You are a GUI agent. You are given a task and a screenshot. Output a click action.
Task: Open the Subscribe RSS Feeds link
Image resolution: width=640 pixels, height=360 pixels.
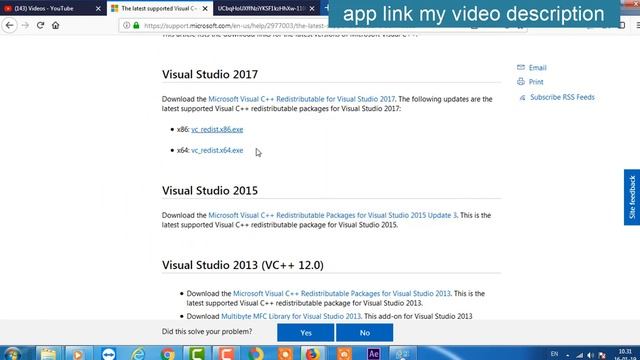(562, 97)
